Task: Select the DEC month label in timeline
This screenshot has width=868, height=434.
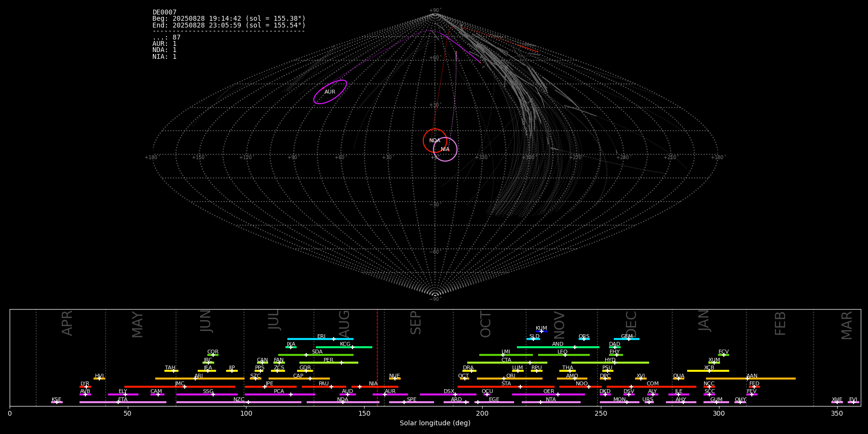Action: coord(631,324)
